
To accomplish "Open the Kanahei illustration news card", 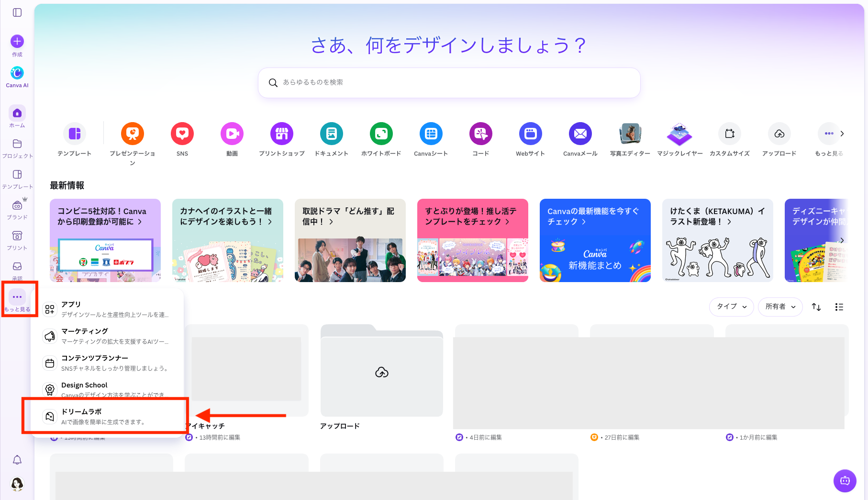I will (228, 240).
